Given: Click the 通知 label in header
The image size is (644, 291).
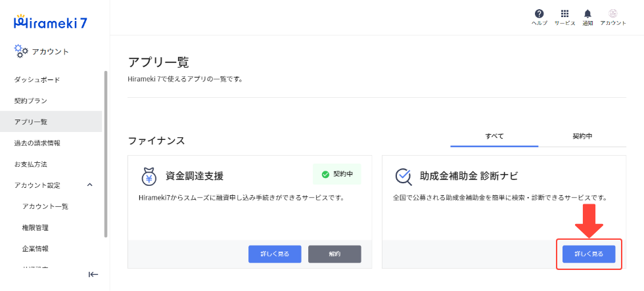Looking at the screenshot, I should (587, 24).
